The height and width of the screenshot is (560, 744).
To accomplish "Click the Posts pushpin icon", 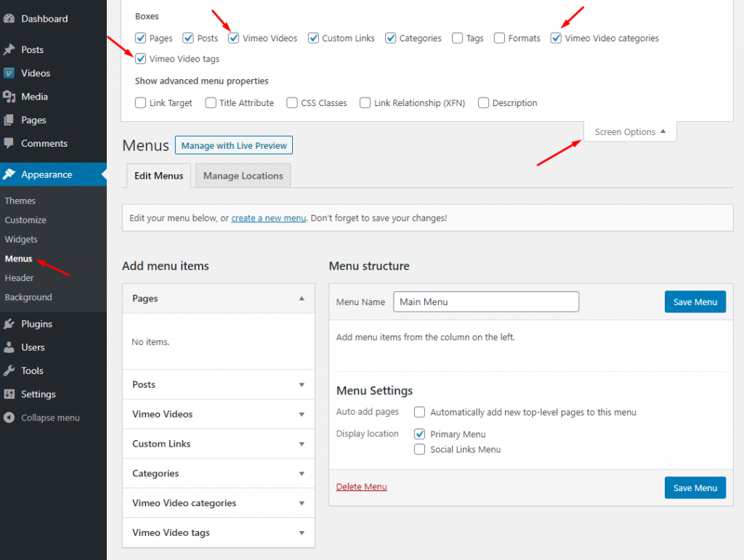I will 9,49.
